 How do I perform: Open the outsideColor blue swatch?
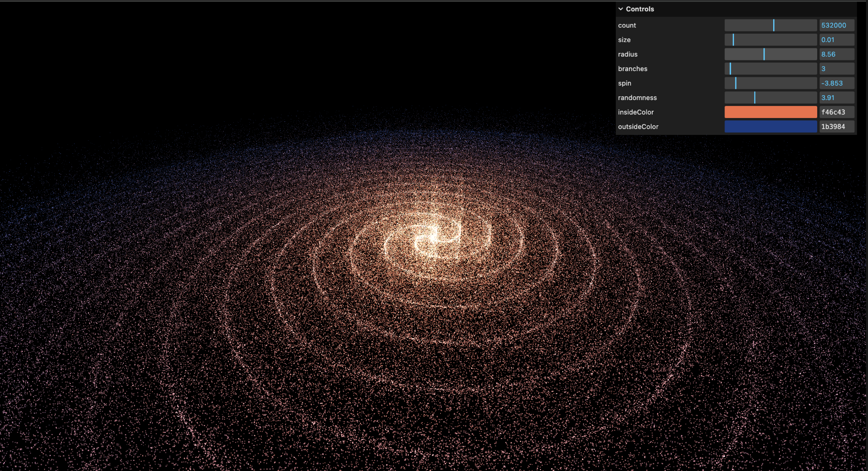(x=770, y=127)
